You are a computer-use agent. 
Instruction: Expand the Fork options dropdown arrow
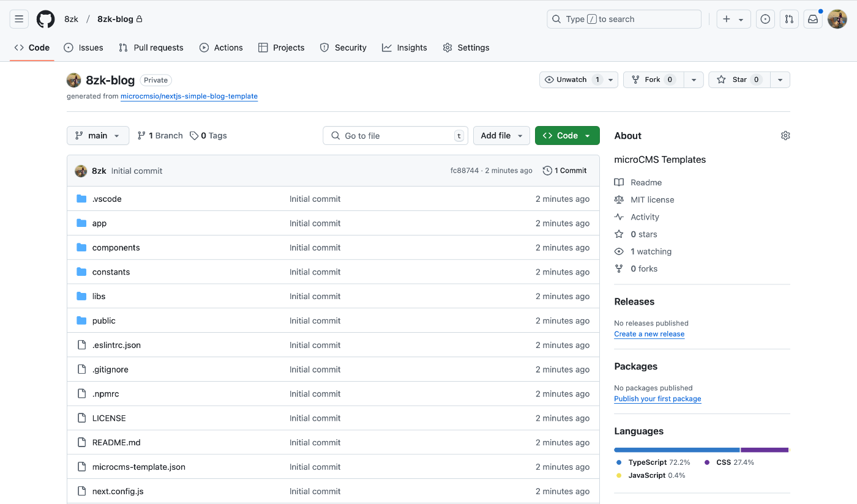coord(694,80)
